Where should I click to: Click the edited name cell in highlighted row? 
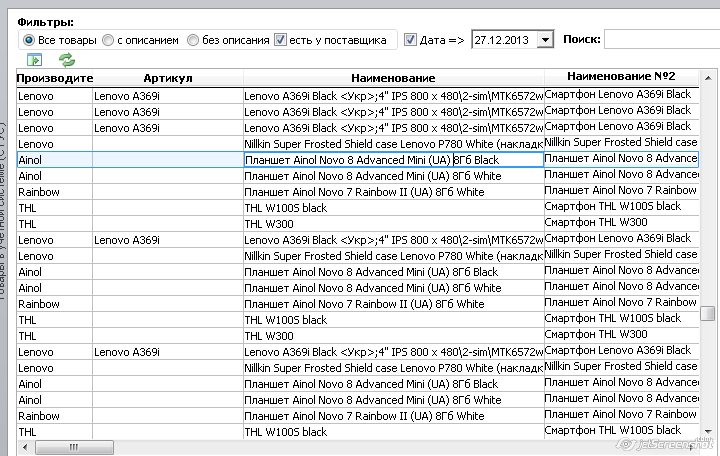point(394,160)
